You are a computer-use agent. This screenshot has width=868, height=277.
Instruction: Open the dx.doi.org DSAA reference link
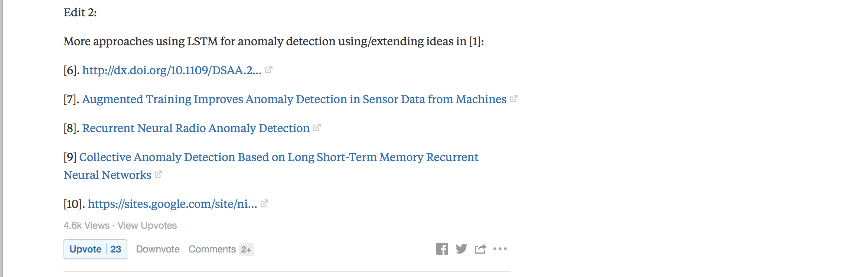[172, 70]
